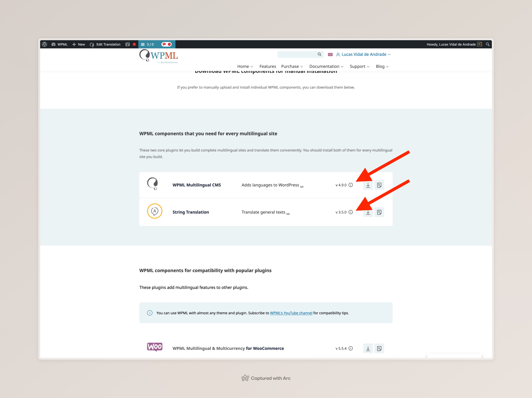Click the WordPress logo in admin bar
The image size is (532, 398).
[45, 44]
